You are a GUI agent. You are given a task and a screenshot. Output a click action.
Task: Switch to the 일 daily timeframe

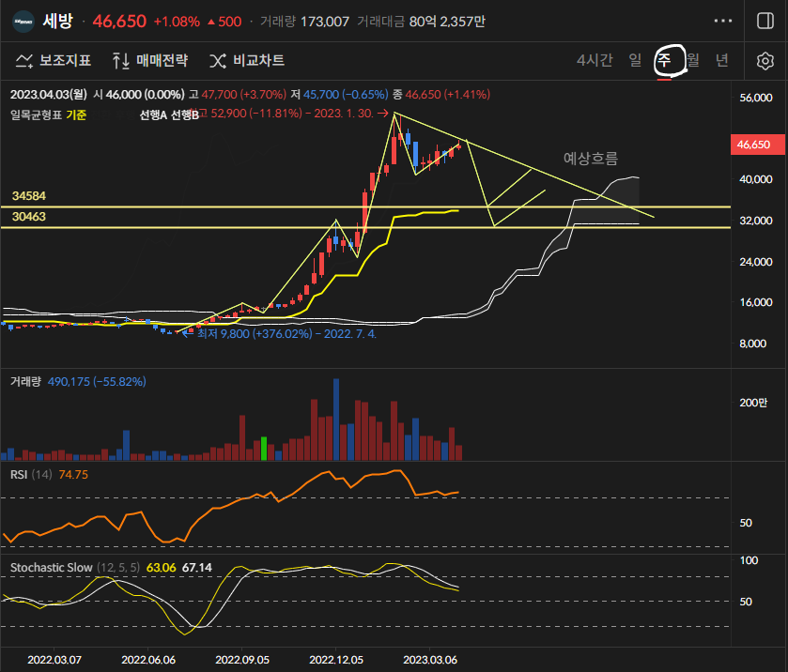tap(635, 61)
